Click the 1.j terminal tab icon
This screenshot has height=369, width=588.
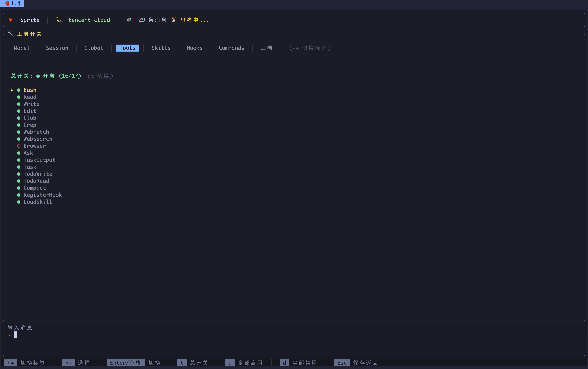point(7,3)
